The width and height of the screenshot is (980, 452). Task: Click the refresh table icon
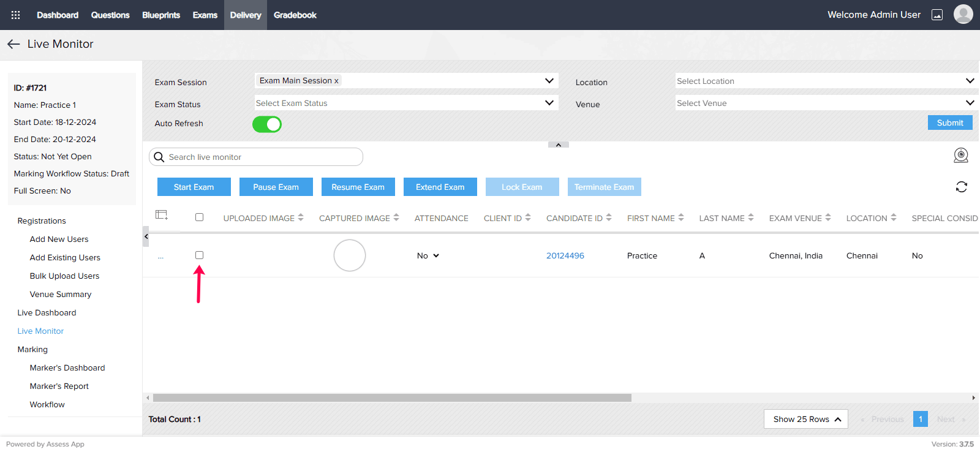pyautogui.click(x=961, y=187)
